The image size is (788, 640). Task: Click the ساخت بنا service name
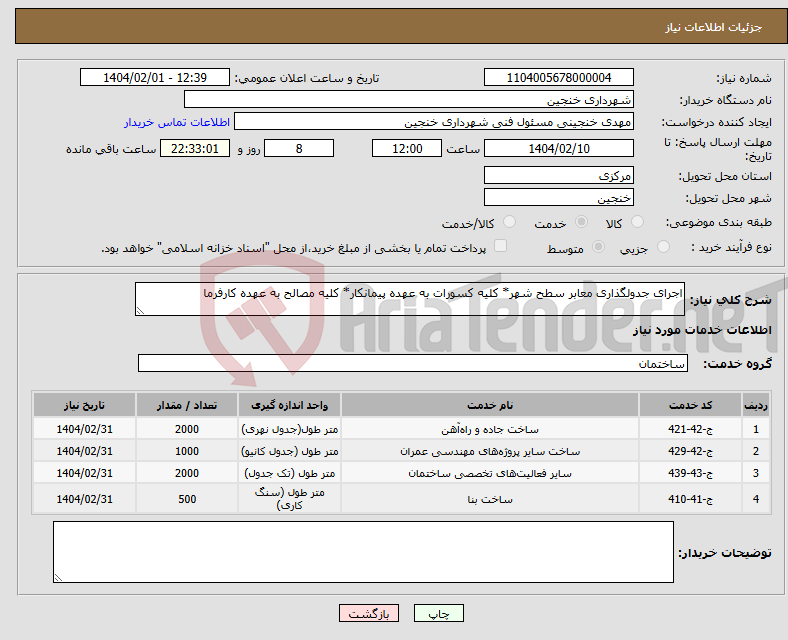[x=490, y=499]
